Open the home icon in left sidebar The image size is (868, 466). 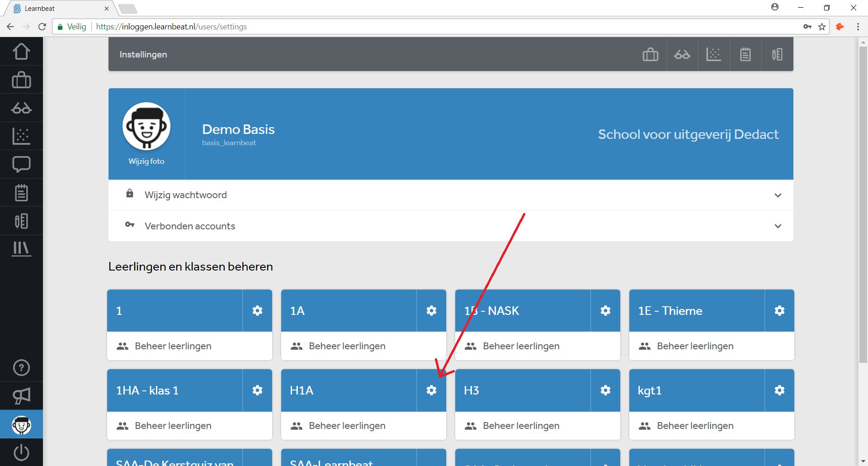21,52
